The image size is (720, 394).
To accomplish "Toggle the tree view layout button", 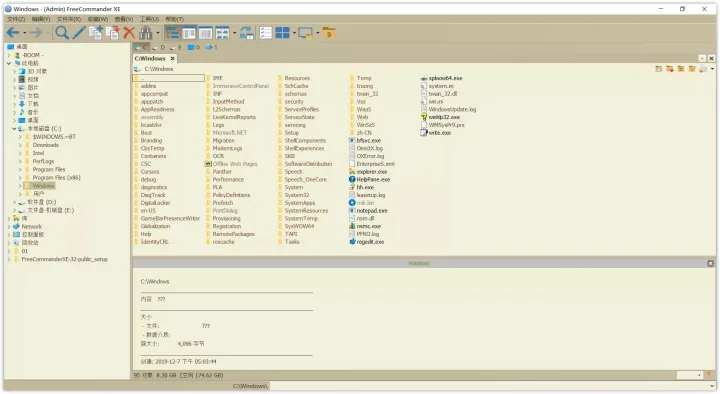I will (172, 33).
